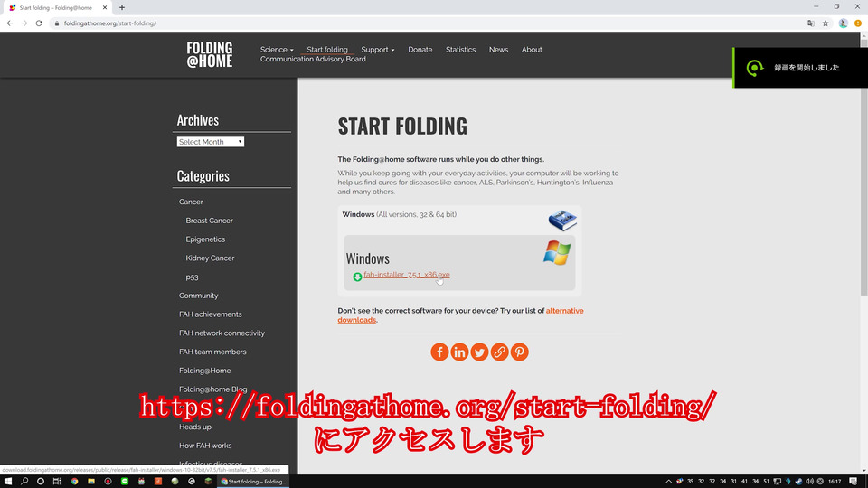The height and width of the screenshot is (488, 868).
Task: Open the Breast Cancer category
Action: [209, 221]
